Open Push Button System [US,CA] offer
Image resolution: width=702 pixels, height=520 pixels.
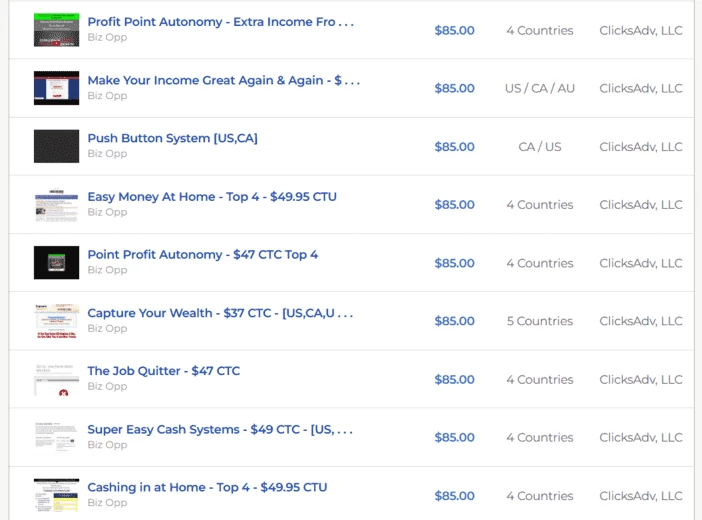pyautogui.click(x=172, y=138)
